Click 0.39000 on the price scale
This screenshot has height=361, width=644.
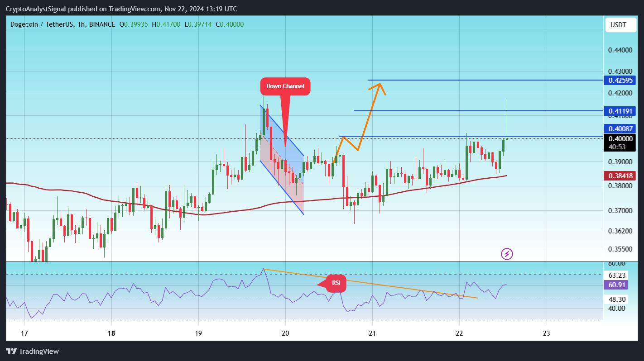(x=620, y=161)
